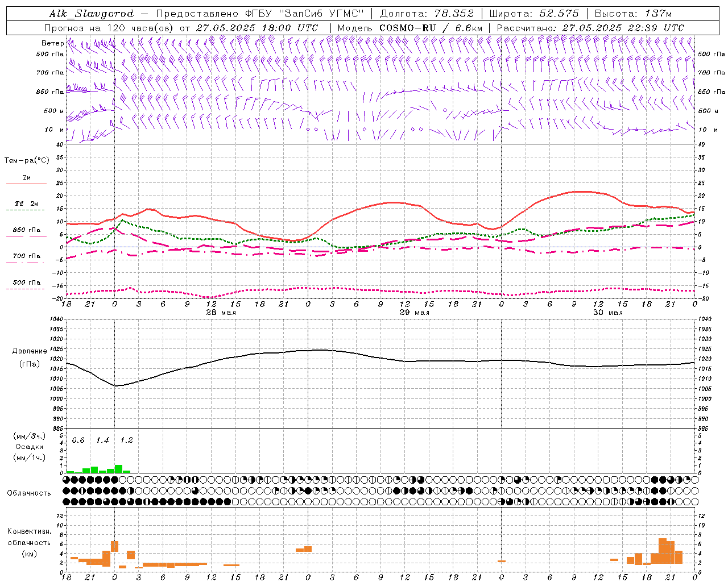Click the 700 гПа temperature legend entry

click(x=26, y=256)
